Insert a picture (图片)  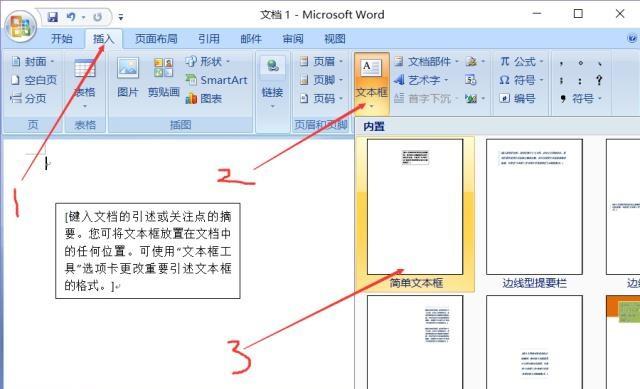click(128, 78)
